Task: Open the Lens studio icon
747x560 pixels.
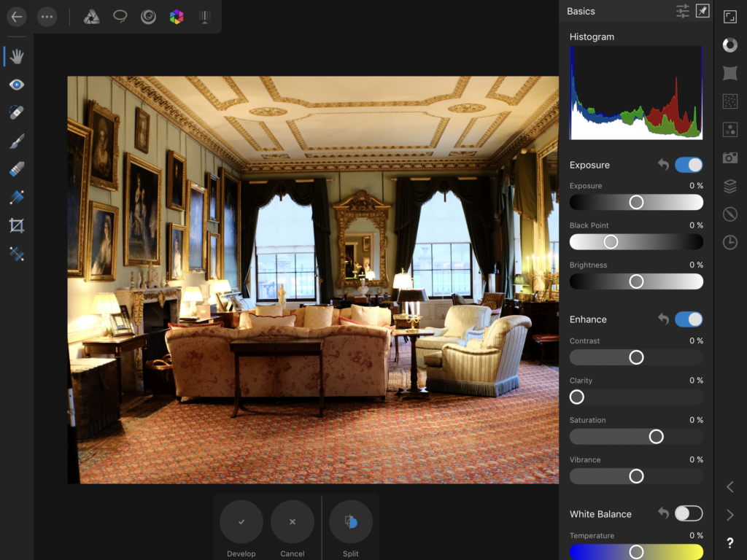Action: pos(729,74)
